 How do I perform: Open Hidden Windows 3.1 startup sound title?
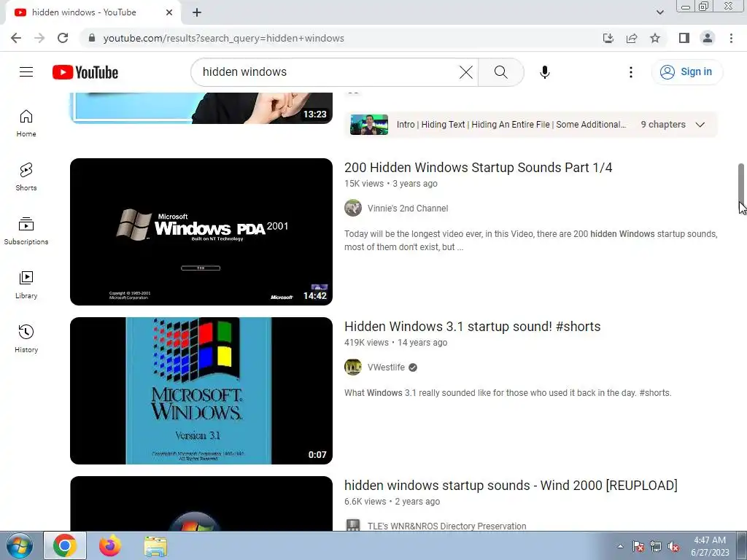pos(472,327)
